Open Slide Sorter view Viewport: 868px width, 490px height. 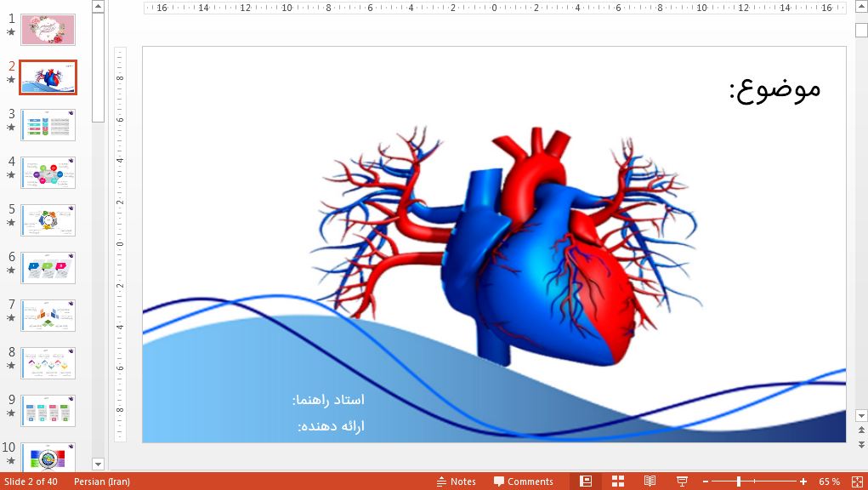tap(618, 481)
